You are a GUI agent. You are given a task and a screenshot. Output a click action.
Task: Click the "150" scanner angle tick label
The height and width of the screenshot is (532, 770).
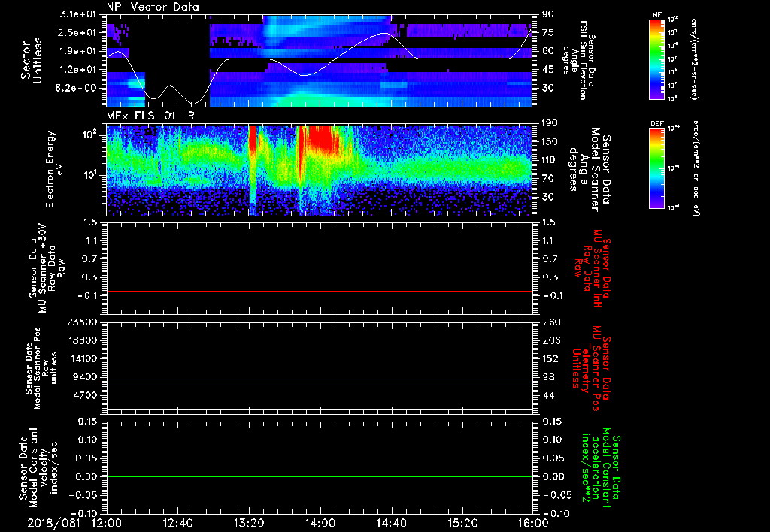click(x=550, y=142)
